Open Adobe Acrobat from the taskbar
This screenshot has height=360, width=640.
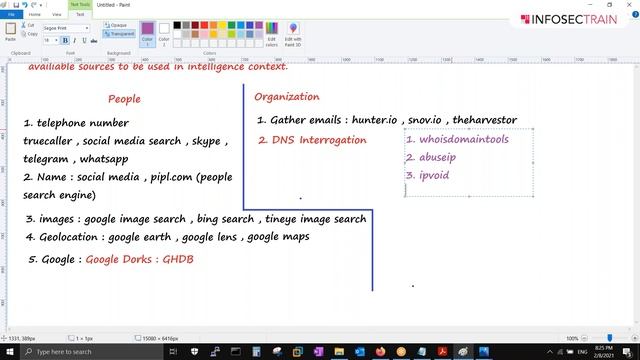pyautogui.click(x=442, y=351)
